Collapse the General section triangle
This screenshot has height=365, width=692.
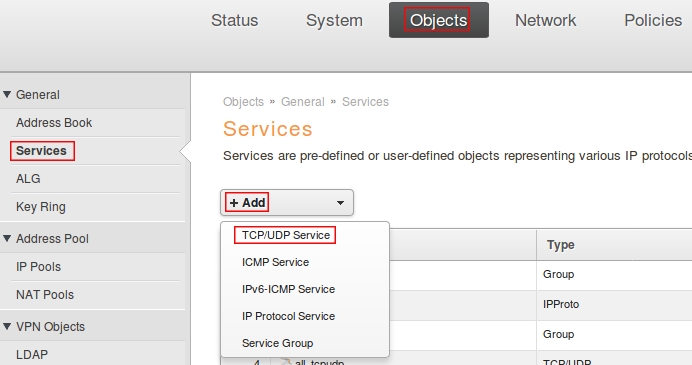coord(7,94)
